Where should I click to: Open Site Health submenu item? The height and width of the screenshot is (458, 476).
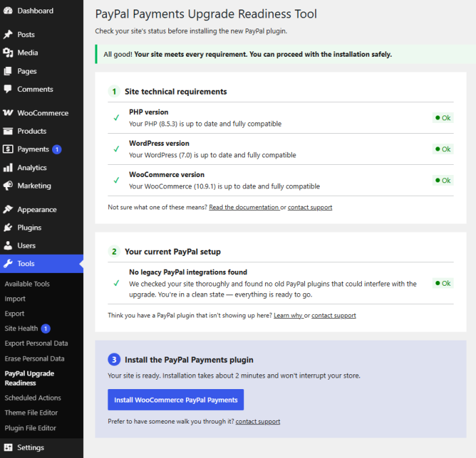[x=21, y=328]
